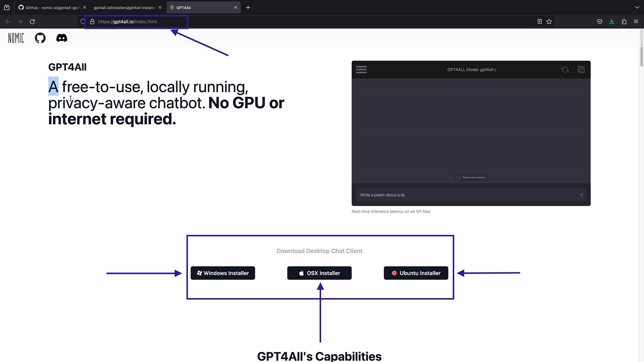Open the Pocket save icon
Screen dimensions: 644x362
[x=600, y=22]
